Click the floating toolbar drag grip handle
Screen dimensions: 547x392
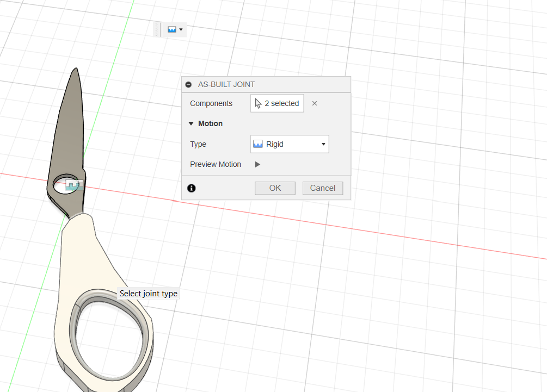[157, 29]
